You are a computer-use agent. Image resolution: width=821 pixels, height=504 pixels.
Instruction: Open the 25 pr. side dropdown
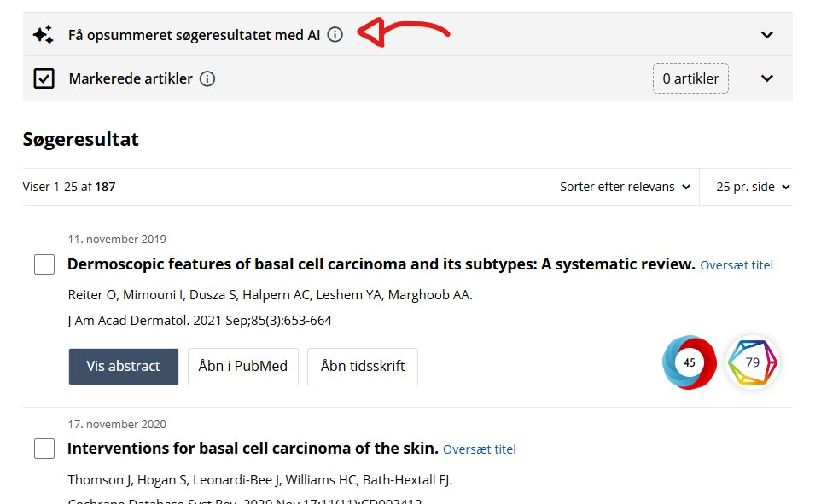[x=753, y=187]
